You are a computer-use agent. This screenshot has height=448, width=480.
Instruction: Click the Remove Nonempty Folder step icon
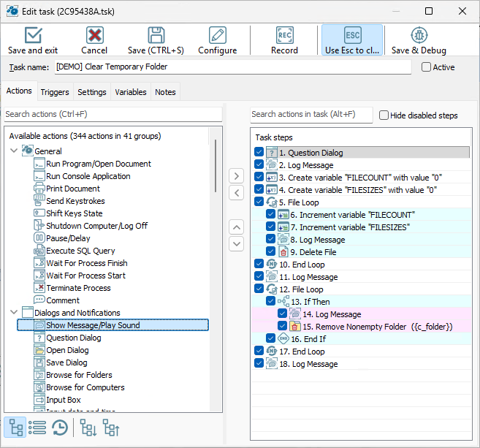click(x=295, y=326)
